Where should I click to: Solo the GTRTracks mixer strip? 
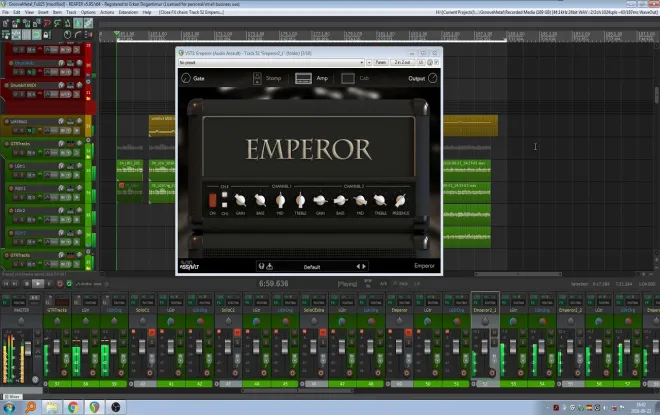pyautogui.click(x=66, y=341)
